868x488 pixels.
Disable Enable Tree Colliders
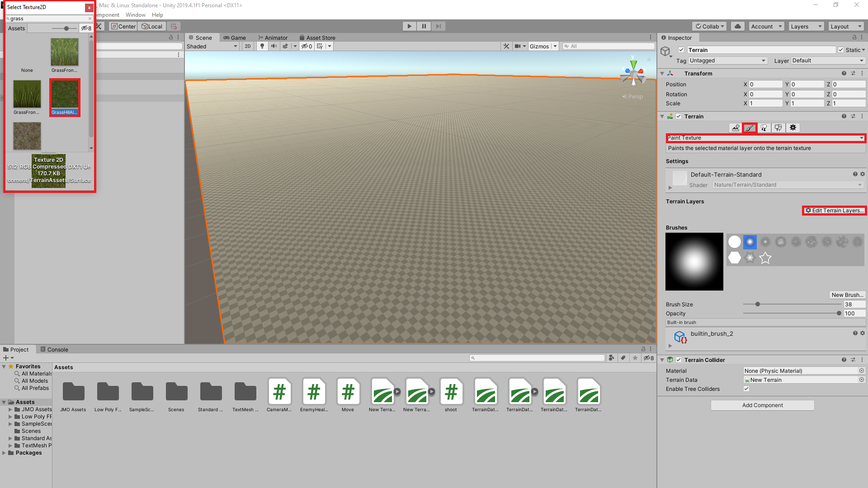pos(746,389)
